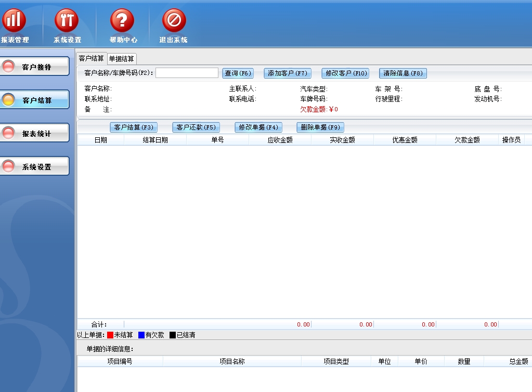Open 系统设置 sidebar button
This screenshot has height=392, width=532.
[x=35, y=166]
